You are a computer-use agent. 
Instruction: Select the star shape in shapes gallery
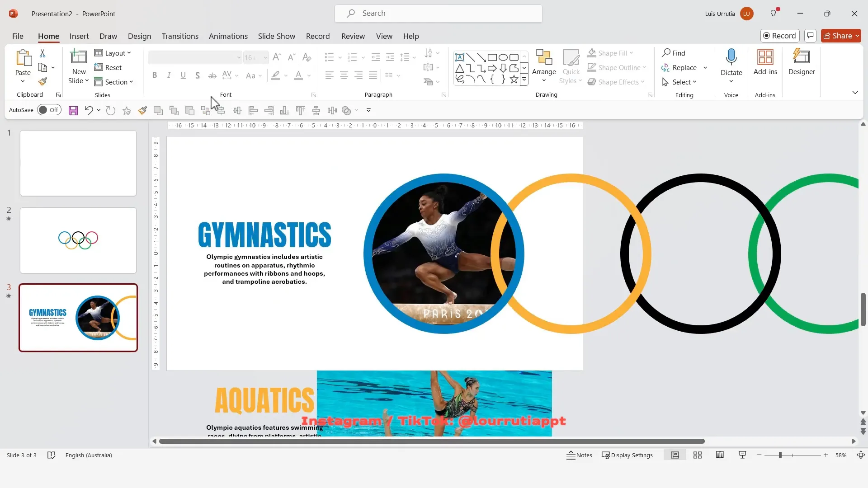click(514, 80)
